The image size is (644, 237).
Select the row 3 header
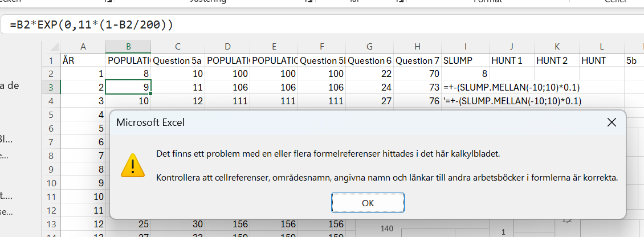(x=50, y=88)
